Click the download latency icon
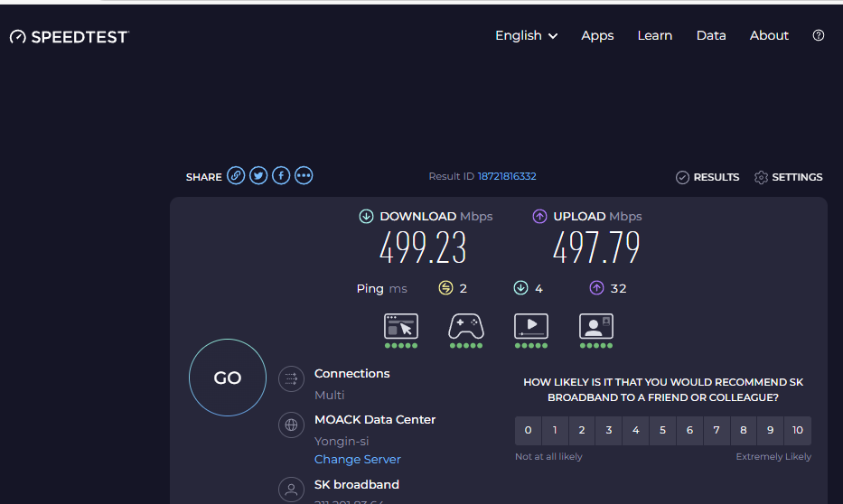 point(520,288)
